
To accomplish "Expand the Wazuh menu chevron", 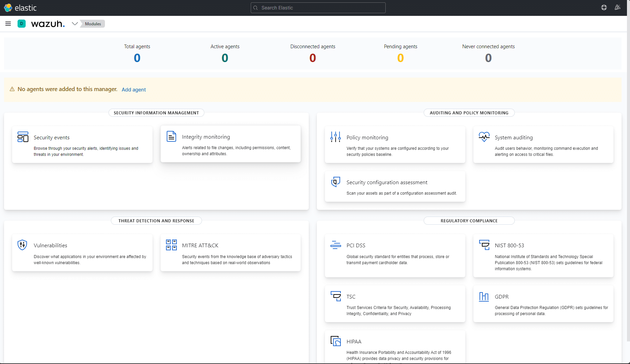I will (x=75, y=24).
